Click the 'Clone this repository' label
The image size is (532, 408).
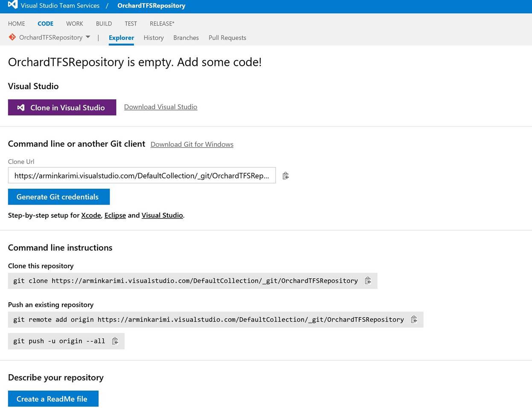[x=41, y=266]
